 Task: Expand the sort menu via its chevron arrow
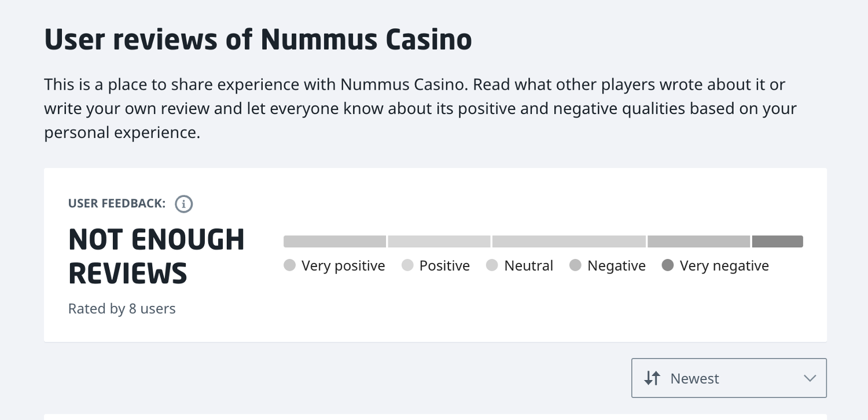pyautogui.click(x=810, y=378)
